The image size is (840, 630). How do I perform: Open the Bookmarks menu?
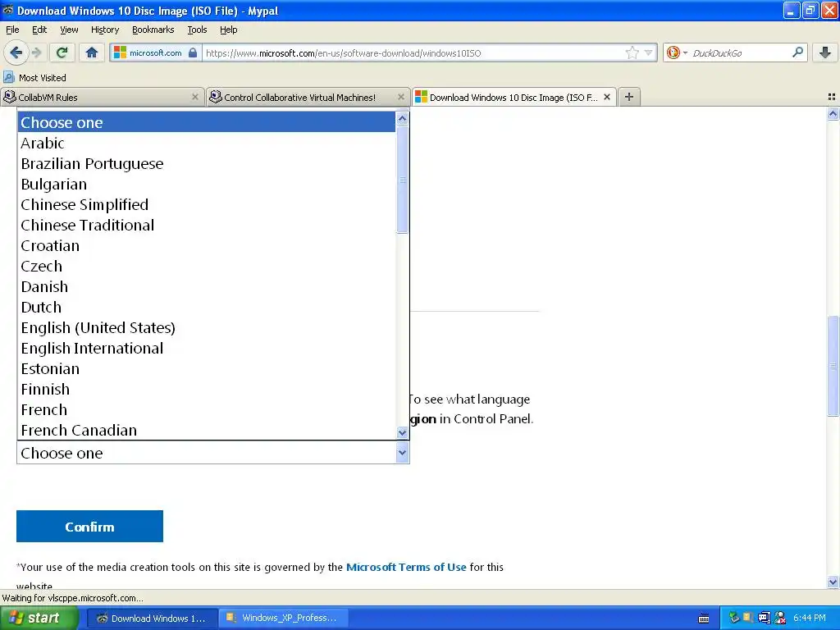153,30
